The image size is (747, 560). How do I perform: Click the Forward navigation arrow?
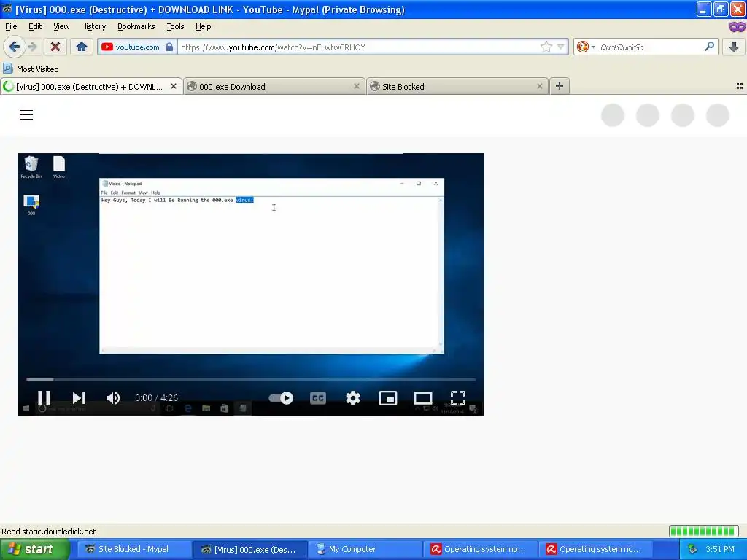coord(33,47)
